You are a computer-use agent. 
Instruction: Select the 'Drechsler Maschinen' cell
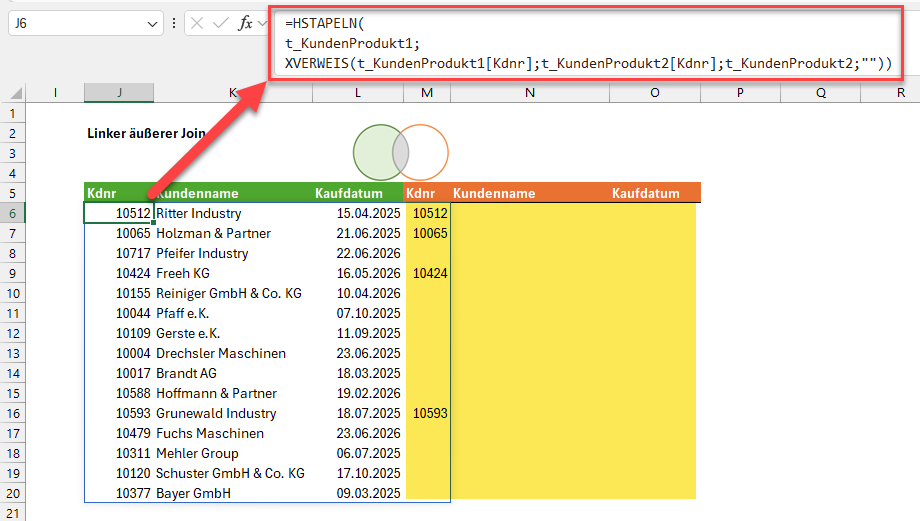click(233, 353)
